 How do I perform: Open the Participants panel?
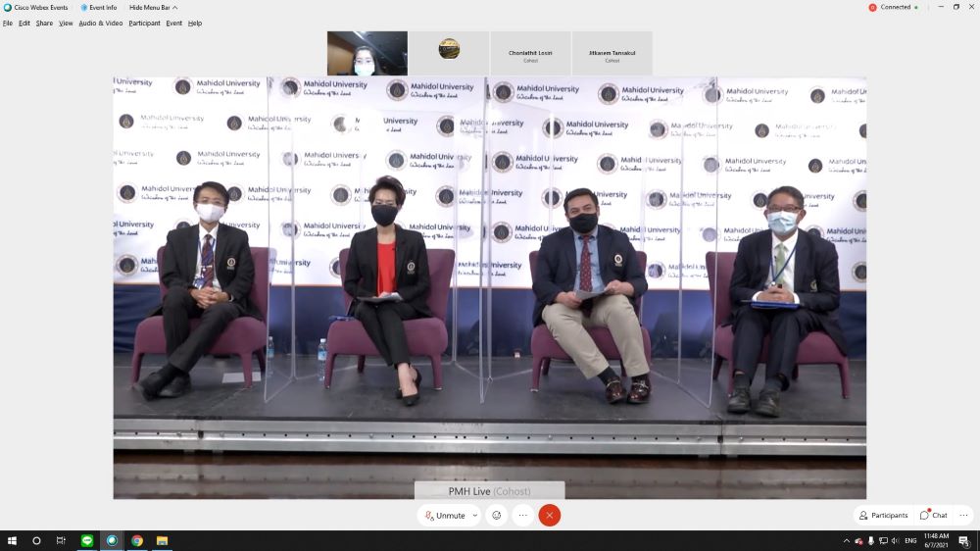(883, 516)
